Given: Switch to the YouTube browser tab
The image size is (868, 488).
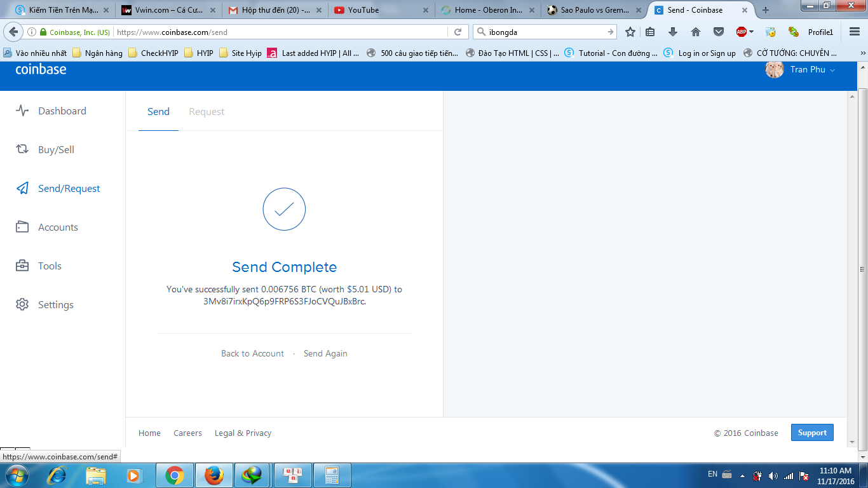Looking at the screenshot, I should click(x=381, y=10).
